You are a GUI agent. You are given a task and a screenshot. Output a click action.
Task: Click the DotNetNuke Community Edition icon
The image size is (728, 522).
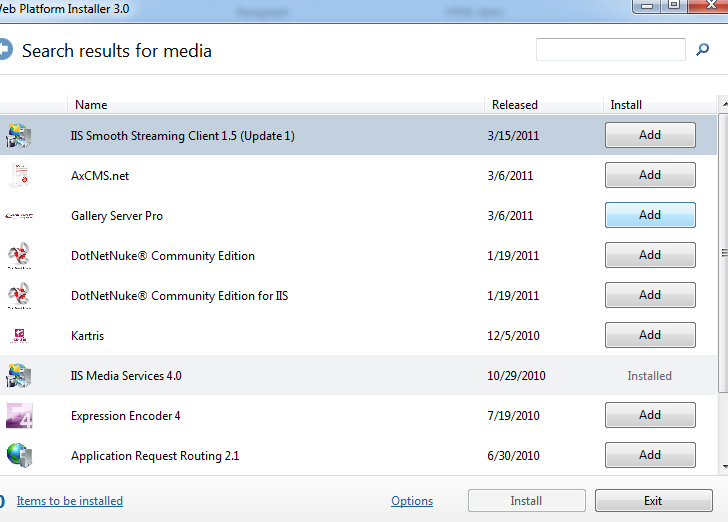(x=19, y=255)
